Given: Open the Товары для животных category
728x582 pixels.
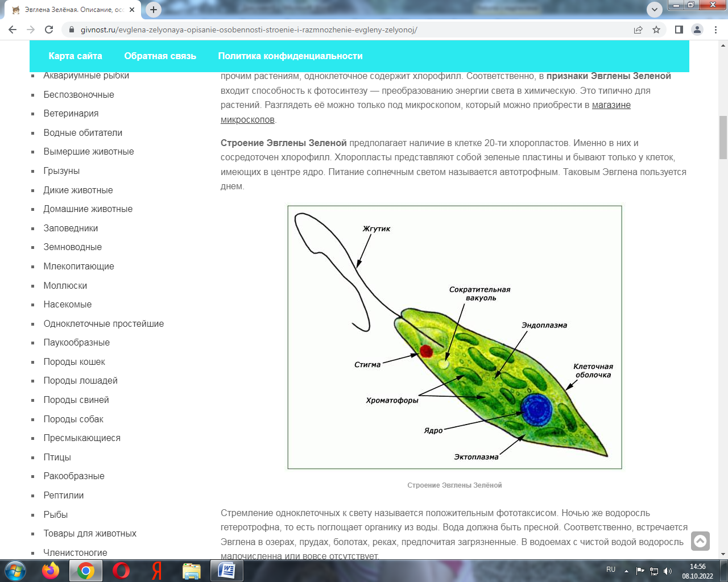Looking at the screenshot, I should click(x=90, y=534).
